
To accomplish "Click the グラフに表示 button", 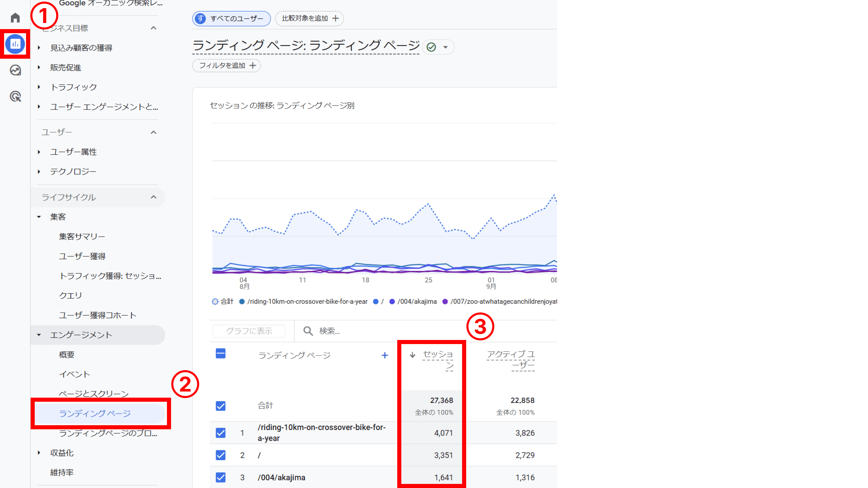I will (x=249, y=331).
